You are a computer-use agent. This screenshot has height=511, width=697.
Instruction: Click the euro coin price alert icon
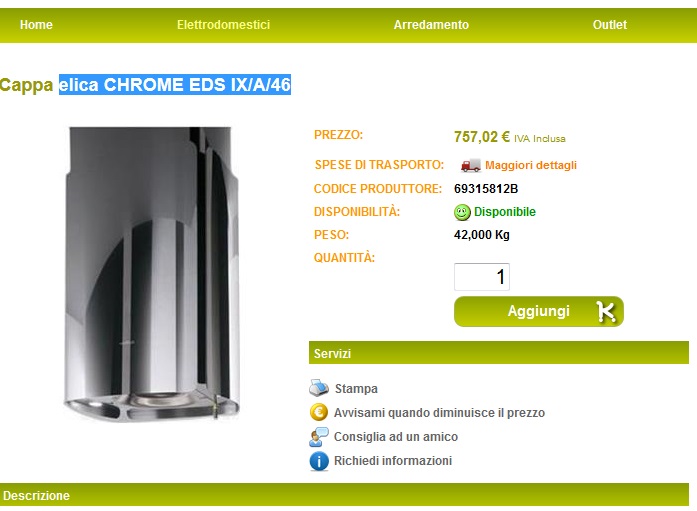coord(319,412)
